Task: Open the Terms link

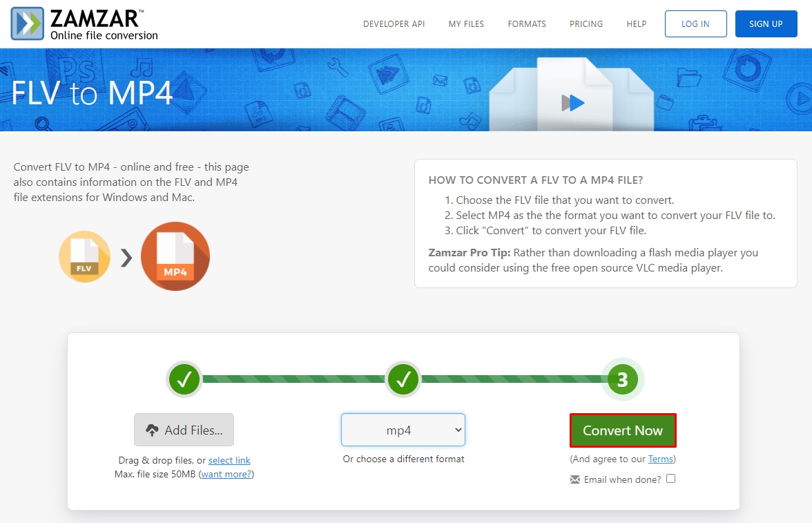Action: pos(661,459)
